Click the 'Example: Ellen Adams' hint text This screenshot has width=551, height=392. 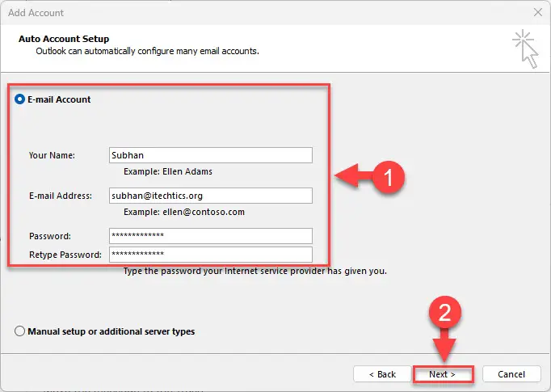coord(168,171)
